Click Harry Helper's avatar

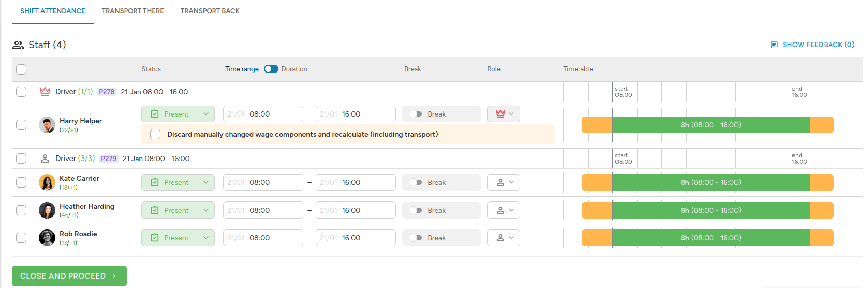47,125
